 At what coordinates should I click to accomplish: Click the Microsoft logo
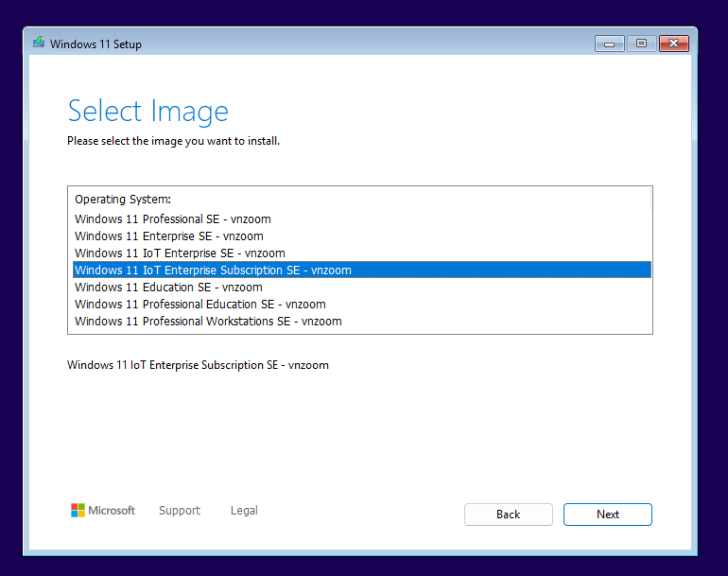pyautogui.click(x=103, y=510)
